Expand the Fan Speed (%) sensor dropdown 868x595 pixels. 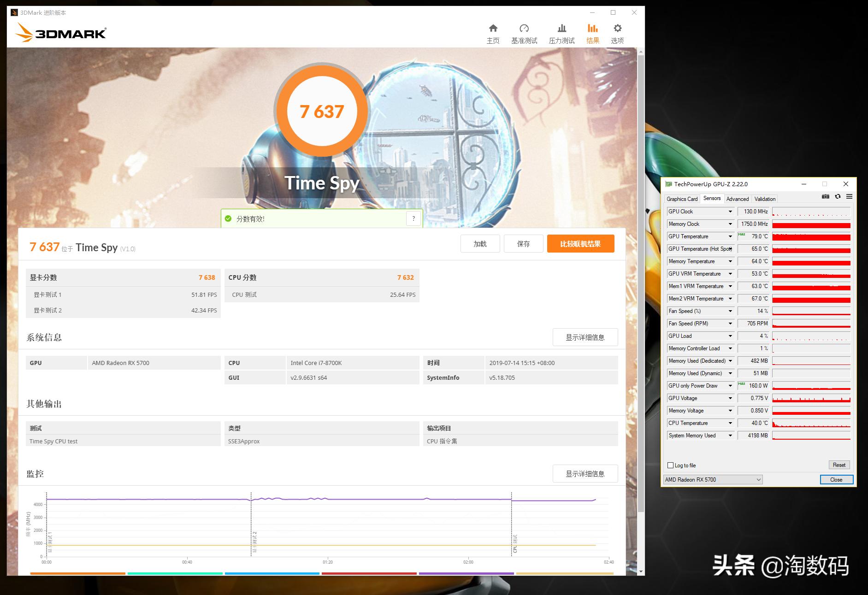coord(730,311)
